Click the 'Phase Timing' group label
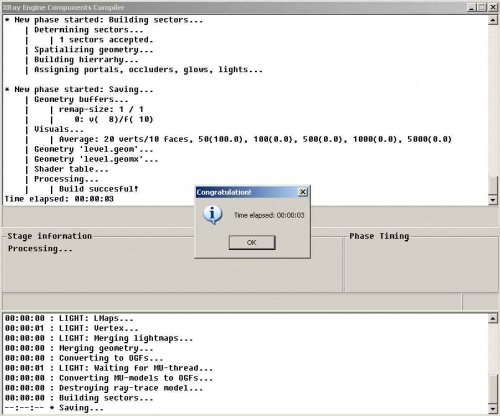This screenshot has width=500, height=416. point(379,236)
